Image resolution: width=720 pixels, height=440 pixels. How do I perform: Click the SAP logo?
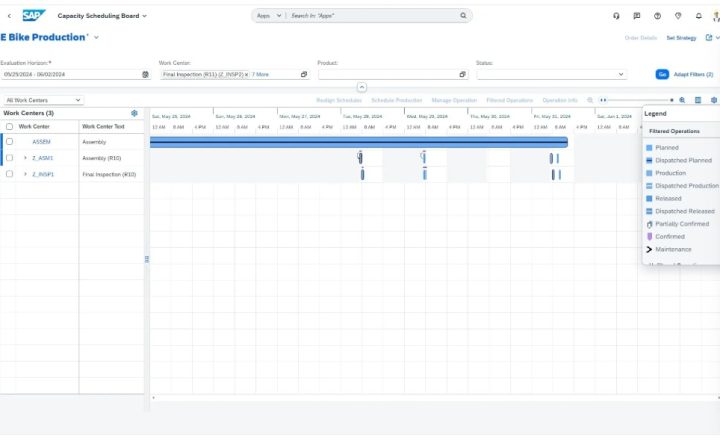click(34, 16)
